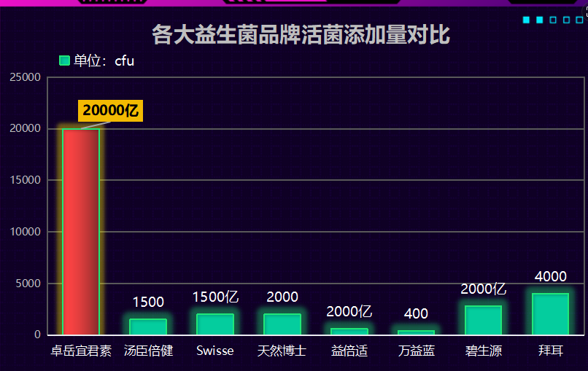This screenshot has width=588, height=371.
Task: Click the 万益蓝 axis label
Action: click(417, 351)
